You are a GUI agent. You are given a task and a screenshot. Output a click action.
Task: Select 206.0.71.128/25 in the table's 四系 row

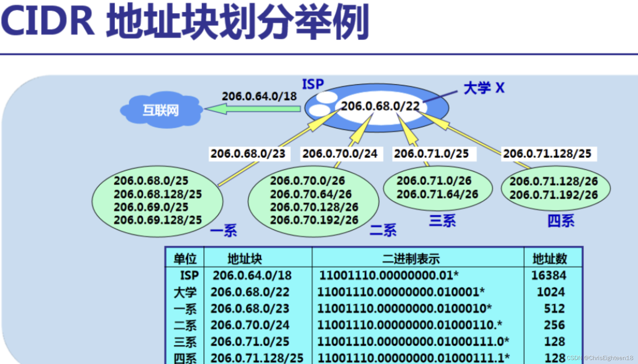[x=257, y=358]
